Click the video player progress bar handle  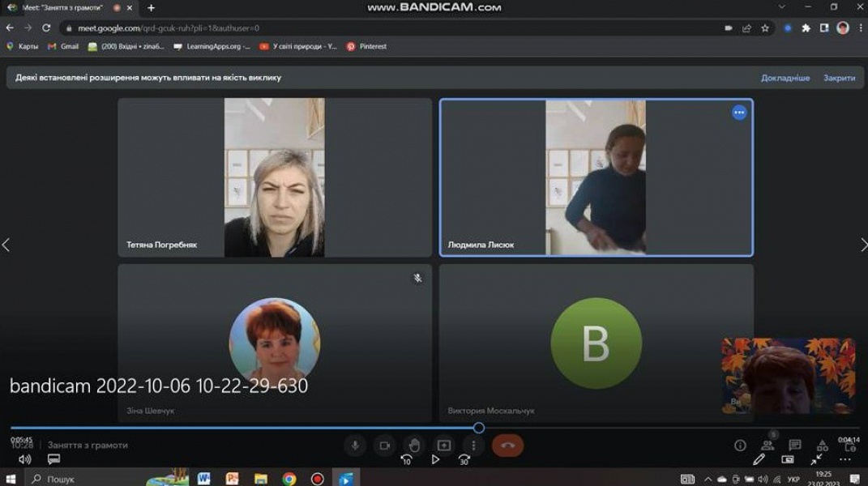(x=479, y=428)
